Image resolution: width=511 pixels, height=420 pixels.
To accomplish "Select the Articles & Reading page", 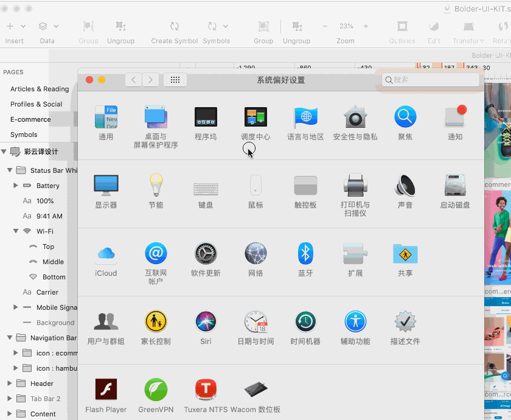I will click(40, 89).
